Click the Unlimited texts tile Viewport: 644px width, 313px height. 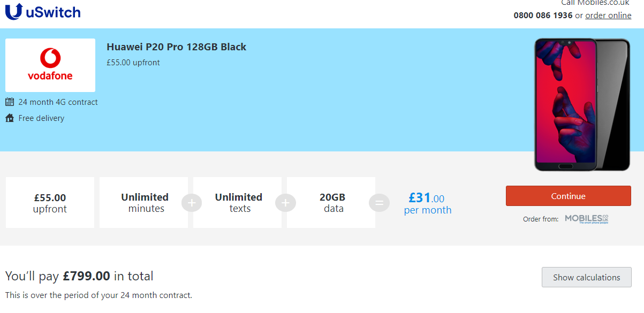pyautogui.click(x=238, y=203)
